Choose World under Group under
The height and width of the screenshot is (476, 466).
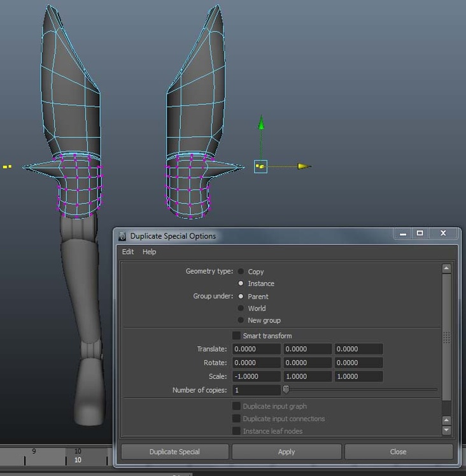tap(241, 309)
